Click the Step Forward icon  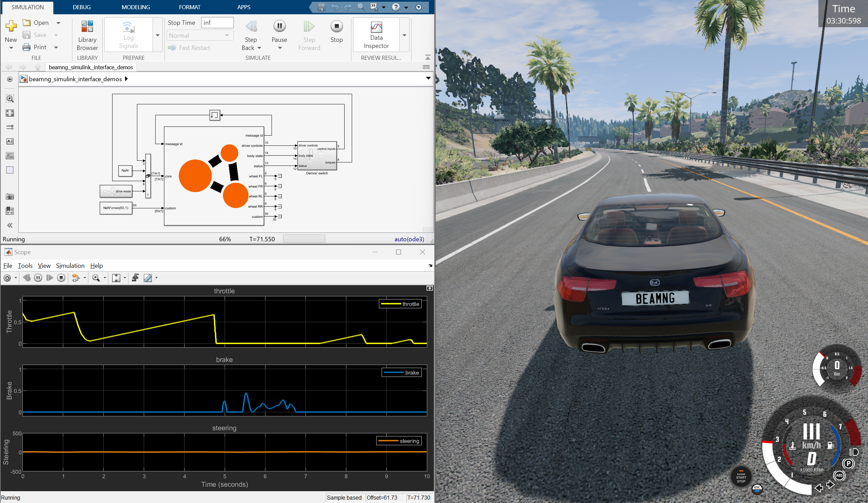pyautogui.click(x=309, y=26)
